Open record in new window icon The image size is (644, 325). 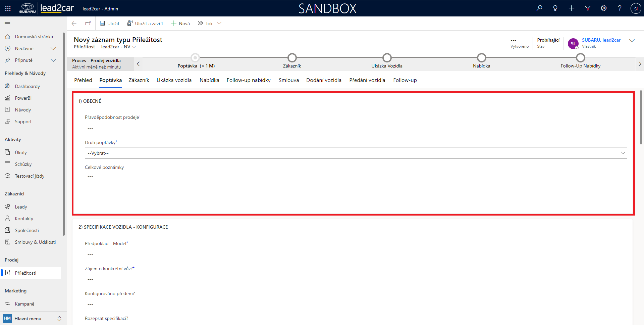point(88,24)
